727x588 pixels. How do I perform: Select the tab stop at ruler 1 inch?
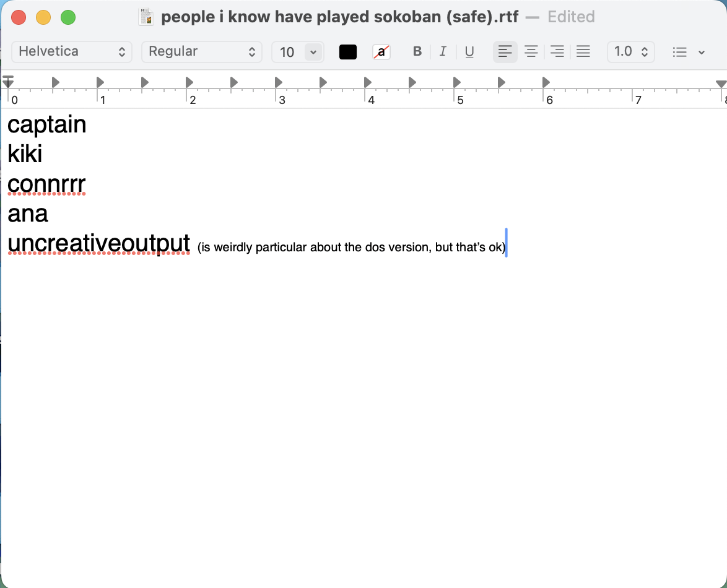click(x=100, y=82)
